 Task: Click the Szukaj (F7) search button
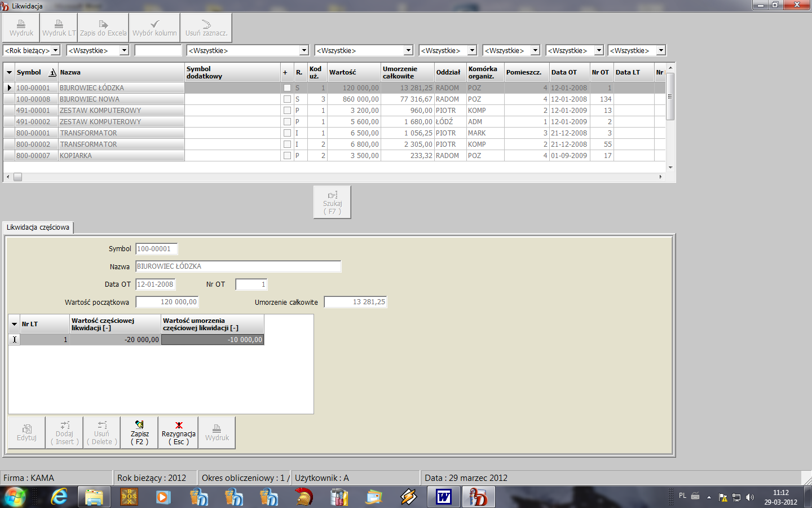tap(332, 202)
